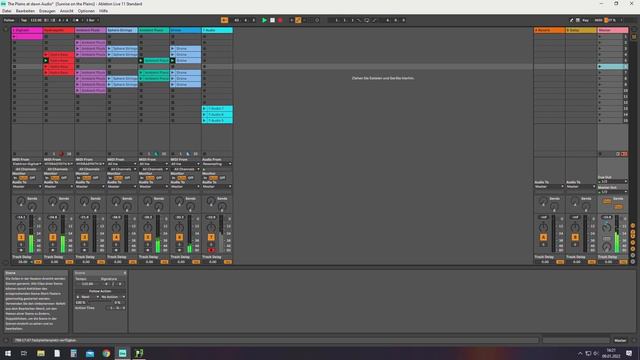
Task: Open track 3 Audio To Master dropdown
Action: click(x=91, y=187)
